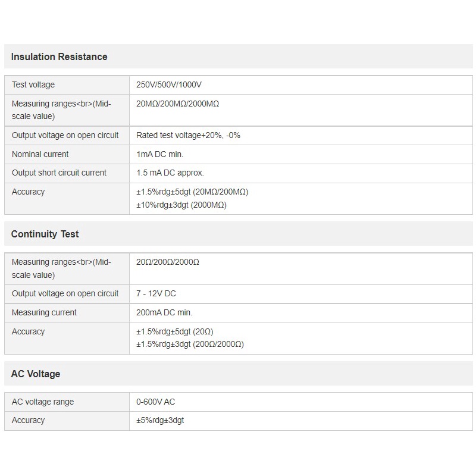476x476 pixels.
Task: Click the ±10%rdg±3dgt (2000MΩ) accuracy line
Action: [x=181, y=205]
